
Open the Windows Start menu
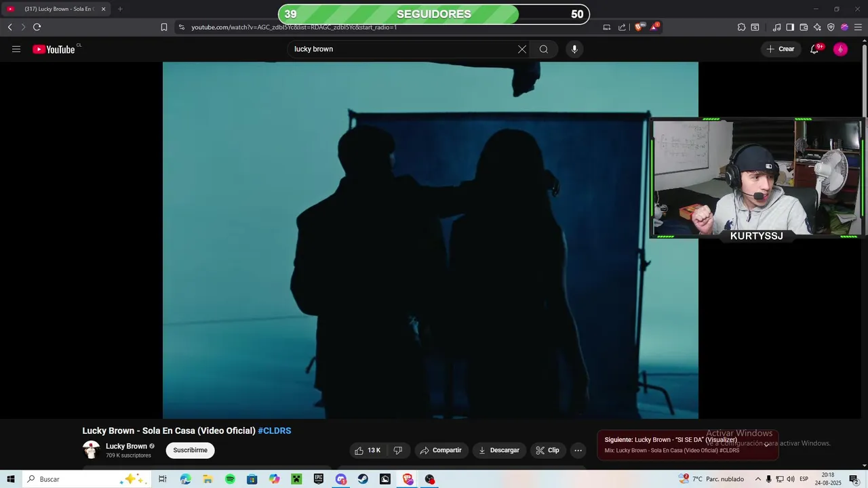click(x=10, y=479)
